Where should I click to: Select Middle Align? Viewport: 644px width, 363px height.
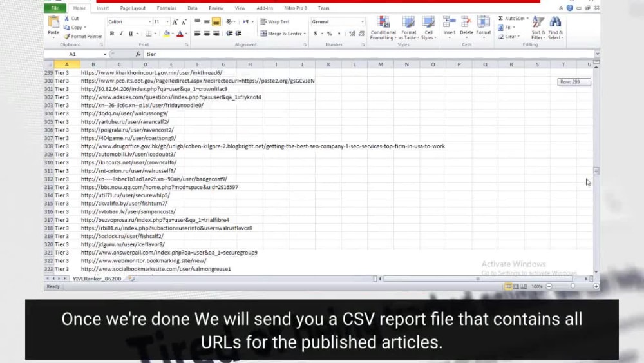(x=207, y=21)
